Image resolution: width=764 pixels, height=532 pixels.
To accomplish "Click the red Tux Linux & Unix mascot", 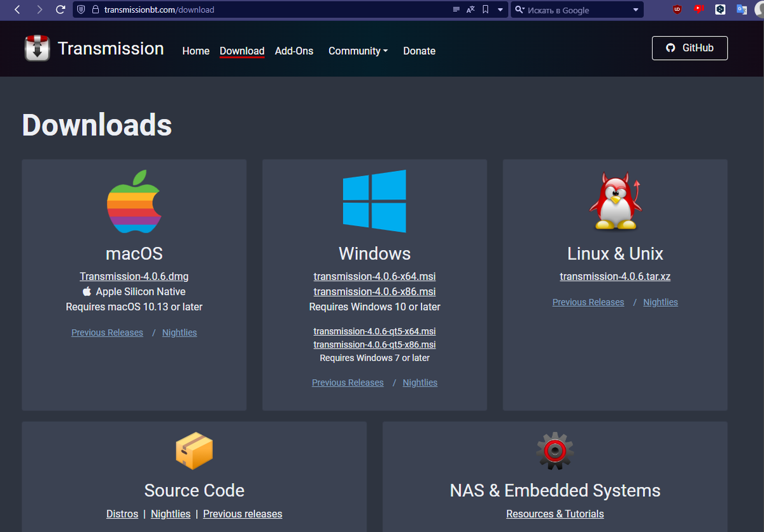I will point(615,201).
